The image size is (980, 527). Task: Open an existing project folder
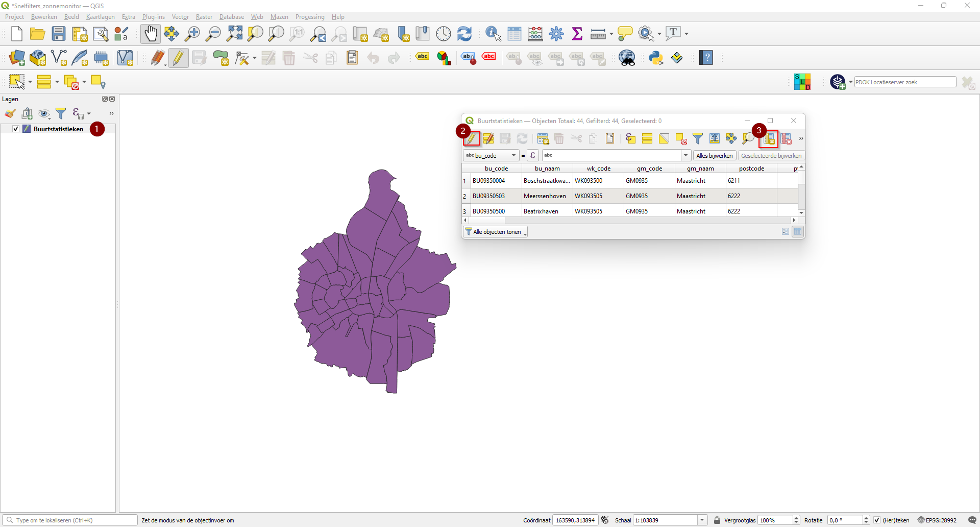point(37,34)
